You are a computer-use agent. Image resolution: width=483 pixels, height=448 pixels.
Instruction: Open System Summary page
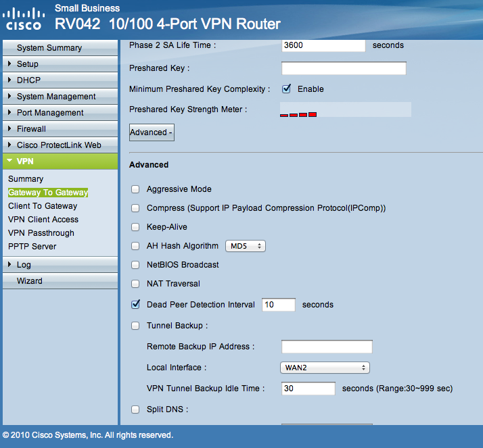[x=60, y=48]
